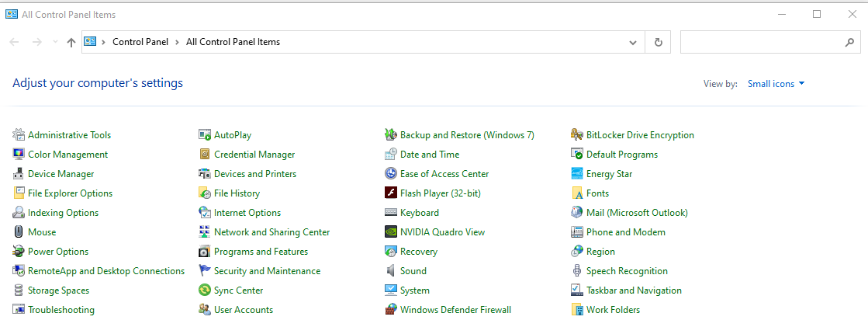The height and width of the screenshot is (327, 868).
Task: Click the NVIDIA Quadro View icon
Action: pyautogui.click(x=391, y=231)
